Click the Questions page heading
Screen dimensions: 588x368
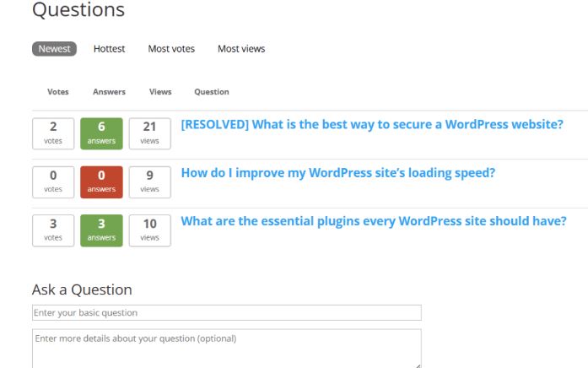(x=78, y=10)
